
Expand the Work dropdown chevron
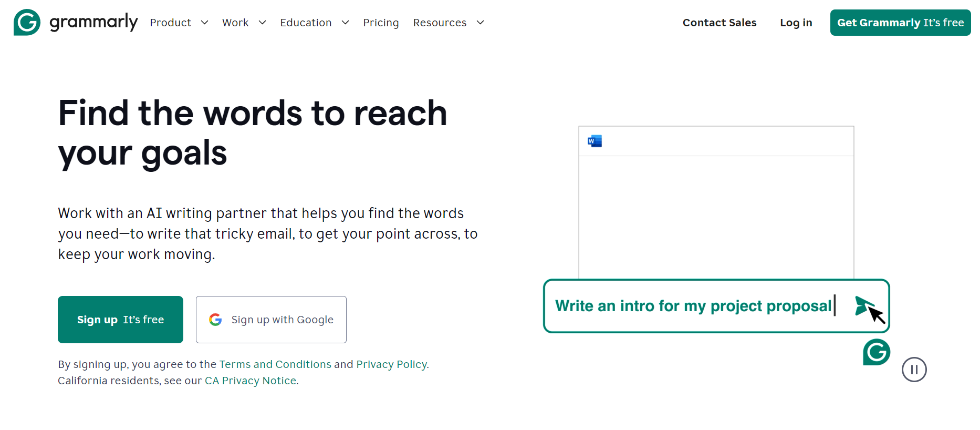[263, 23]
